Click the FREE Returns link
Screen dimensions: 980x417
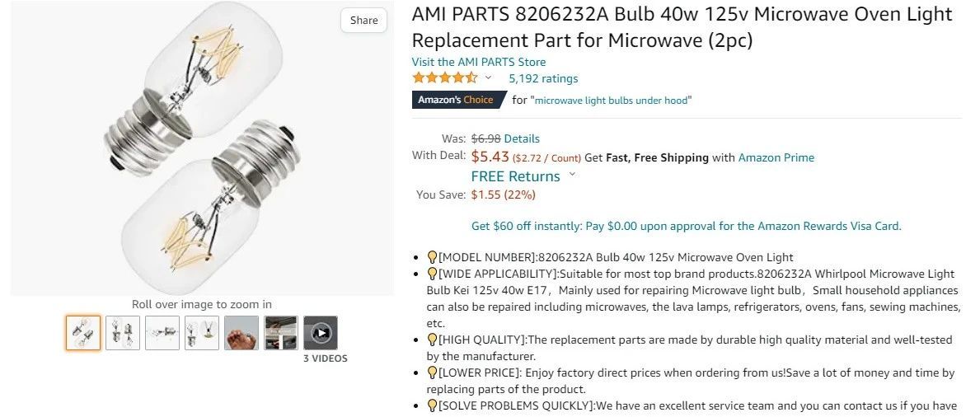(x=515, y=176)
